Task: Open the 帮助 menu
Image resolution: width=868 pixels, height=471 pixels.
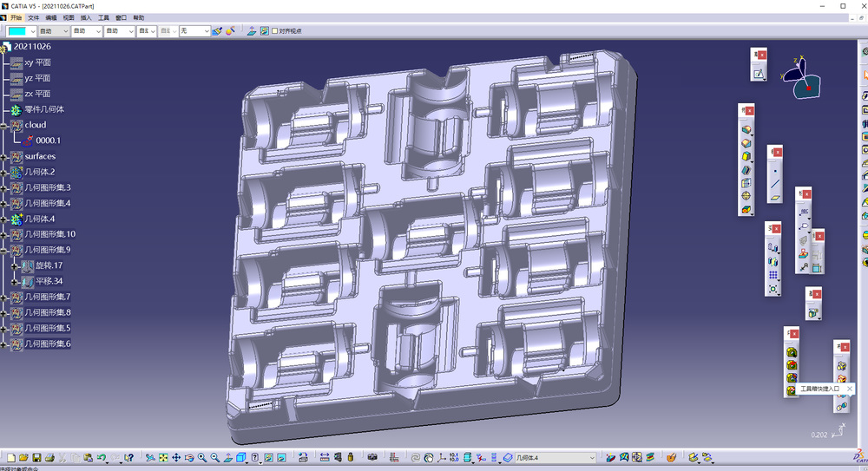Action: [138, 17]
